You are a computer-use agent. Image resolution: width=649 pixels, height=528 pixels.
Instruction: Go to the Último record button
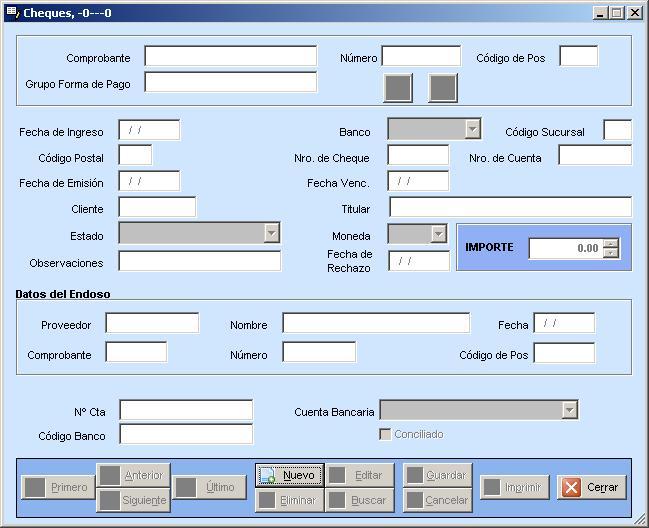(x=209, y=488)
